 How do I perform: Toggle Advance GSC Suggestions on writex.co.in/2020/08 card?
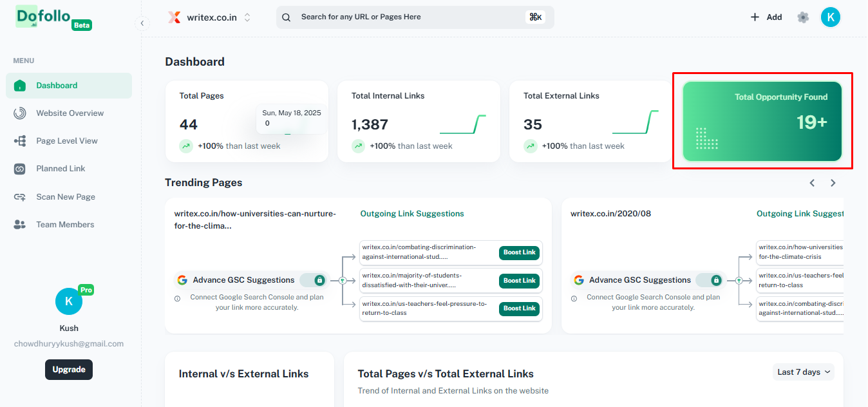coord(710,280)
